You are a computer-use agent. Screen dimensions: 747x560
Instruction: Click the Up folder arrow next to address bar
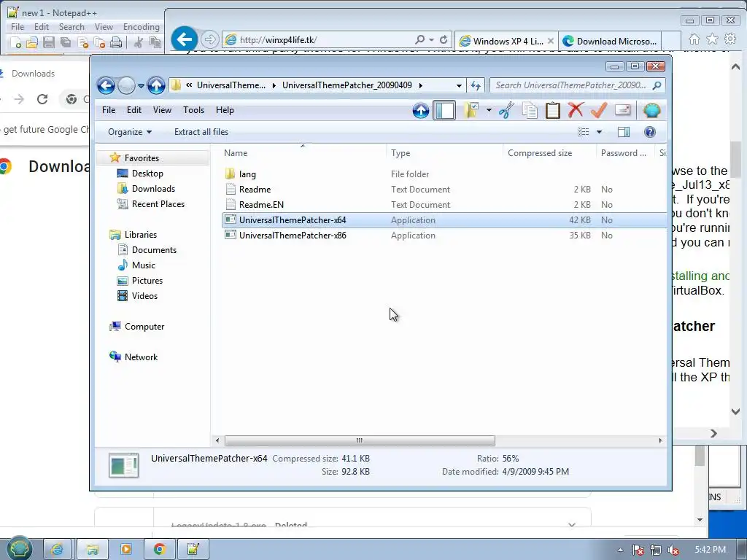click(156, 86)
